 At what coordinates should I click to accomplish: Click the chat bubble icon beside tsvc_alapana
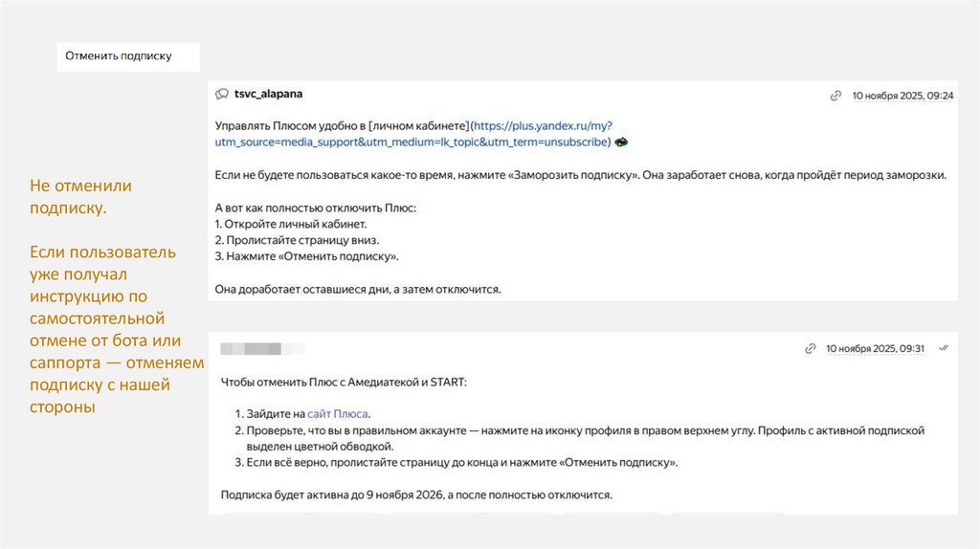[x=222, y=95]
